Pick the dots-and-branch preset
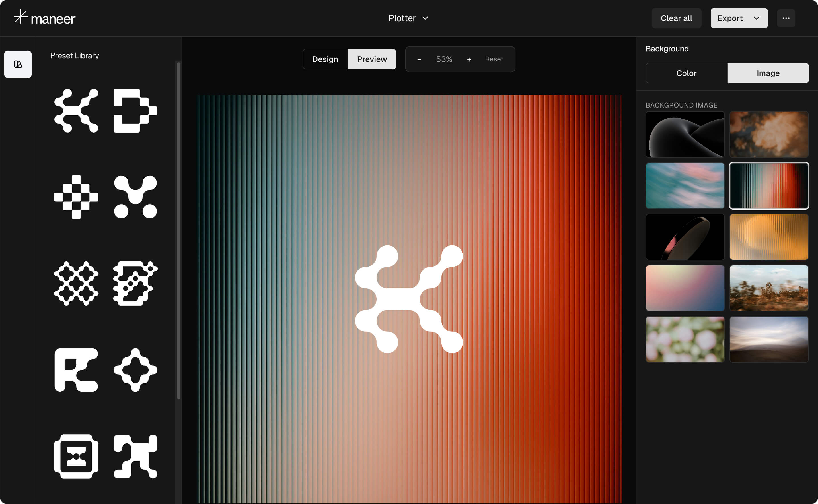This screenshot has height=504, width=818. 135,197
